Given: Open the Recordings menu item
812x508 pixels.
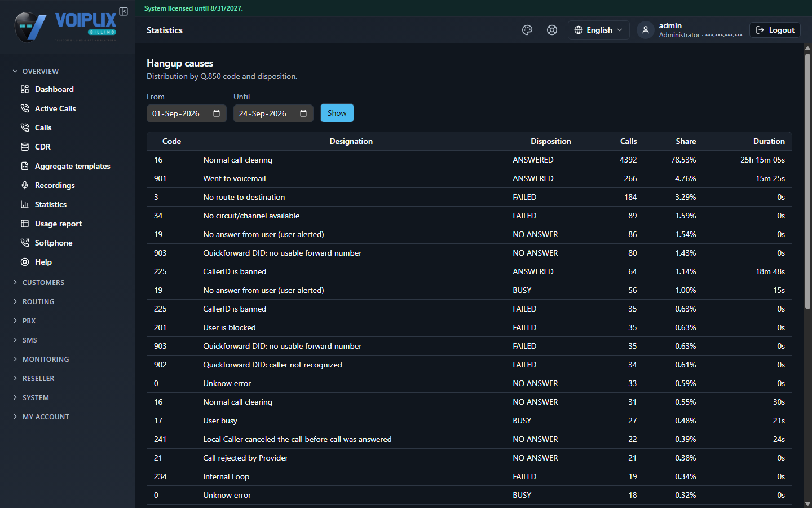Looking at the screenshot, I should (x=55, y=185).
